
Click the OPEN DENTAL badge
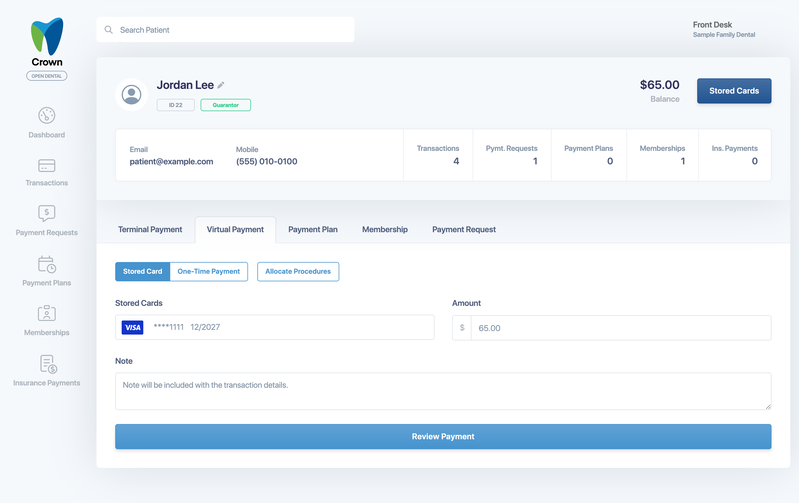point(46,76)
